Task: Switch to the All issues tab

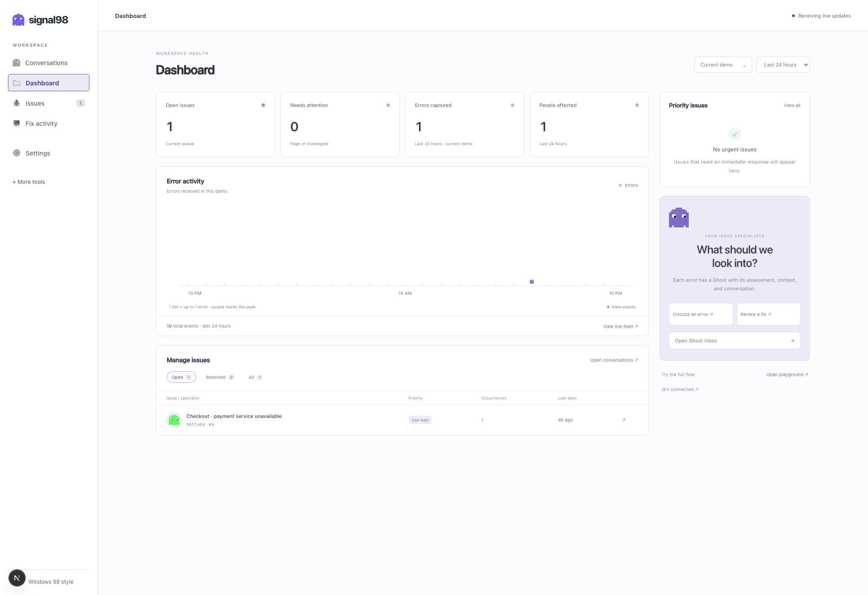Action: tap(255, 377)
